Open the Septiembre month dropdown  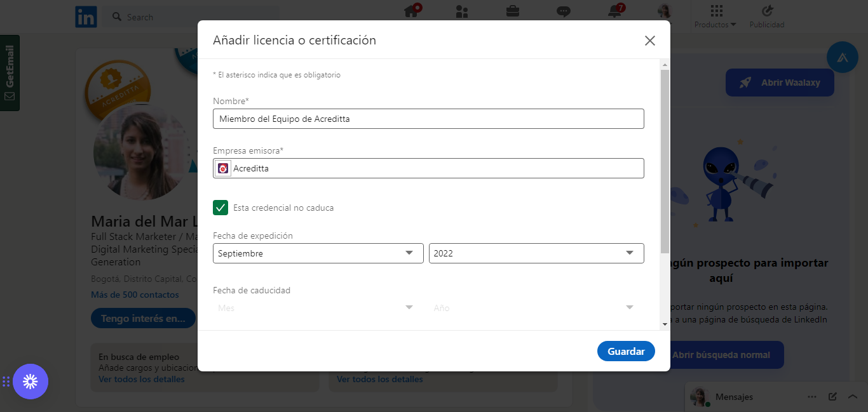tap(318, 253)
